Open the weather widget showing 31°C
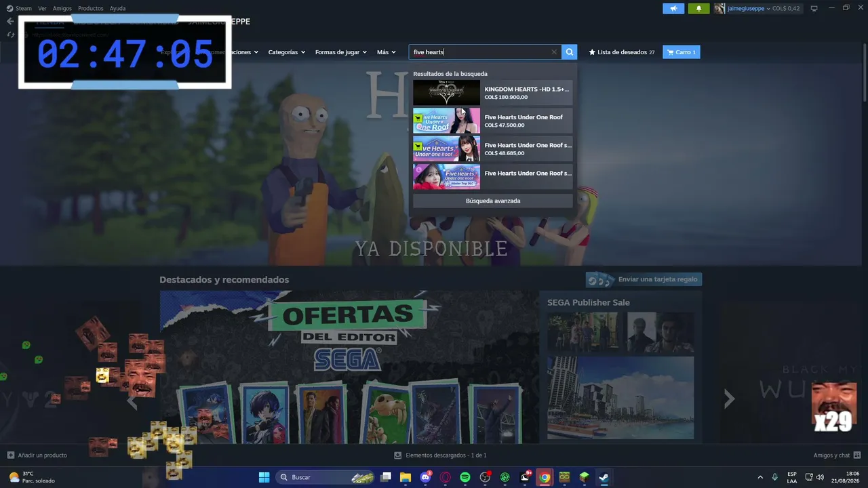 click(31, 477)
